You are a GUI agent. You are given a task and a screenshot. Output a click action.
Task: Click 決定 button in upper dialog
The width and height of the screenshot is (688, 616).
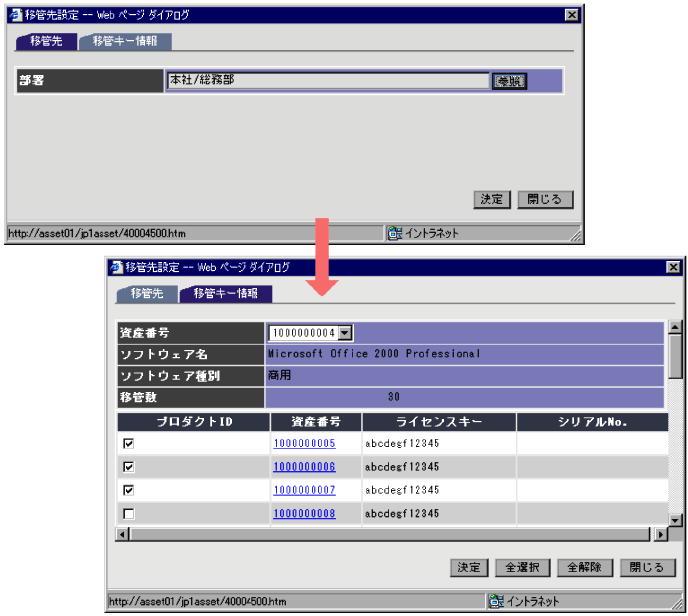pos(491,200)
